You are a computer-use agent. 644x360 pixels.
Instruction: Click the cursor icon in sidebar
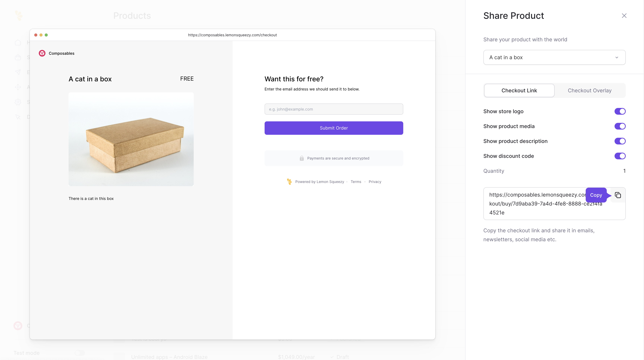click(18, 117)
